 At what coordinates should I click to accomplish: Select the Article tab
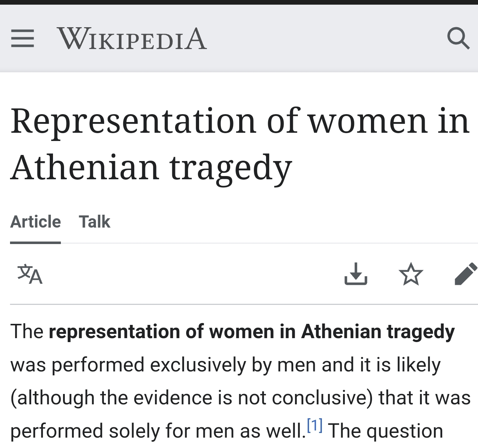(35, 222)
